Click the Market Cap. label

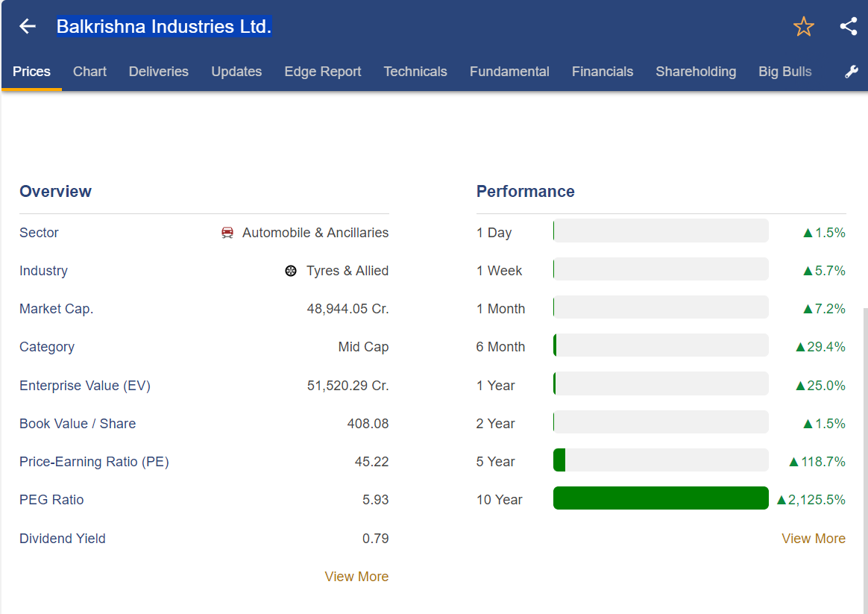pos(57,308)
